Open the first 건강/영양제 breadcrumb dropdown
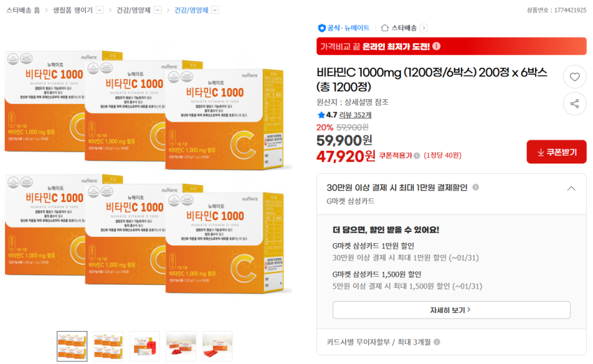This screenshot has height=364, width=593. tap(158, 10)
